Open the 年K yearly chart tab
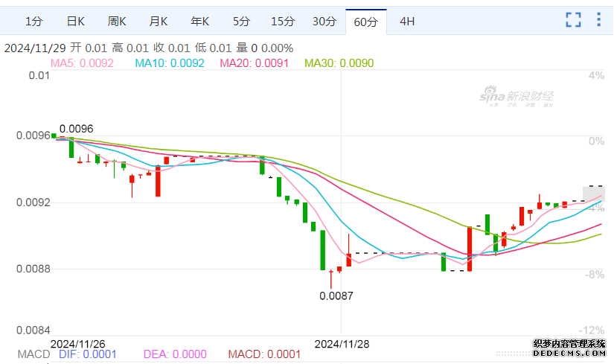The height and width of the screenshot is (364, 614). (x=199, y=21)
